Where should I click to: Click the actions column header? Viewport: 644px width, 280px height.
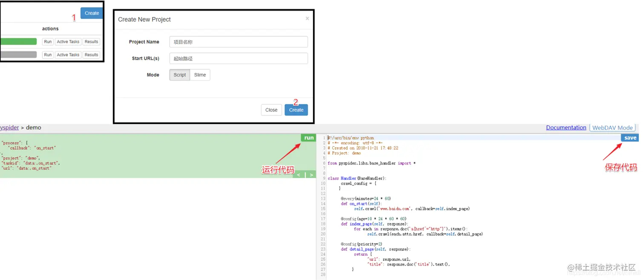[50, 29]
